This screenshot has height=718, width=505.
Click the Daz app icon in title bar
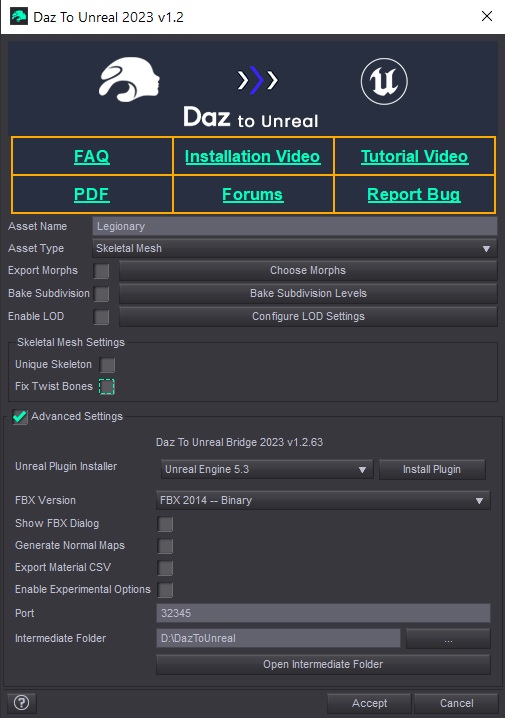pyautogui.click(x=19, y=16)
